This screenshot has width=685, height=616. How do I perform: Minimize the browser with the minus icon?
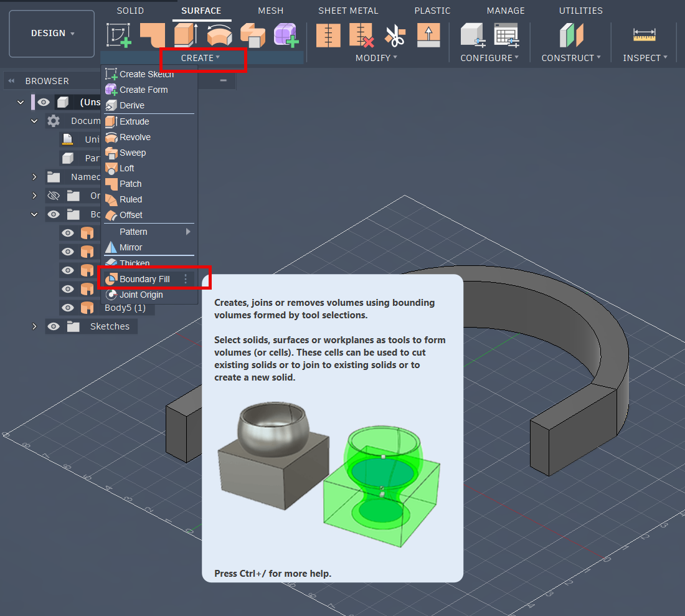pyautogui.click(x=223, y=80)
